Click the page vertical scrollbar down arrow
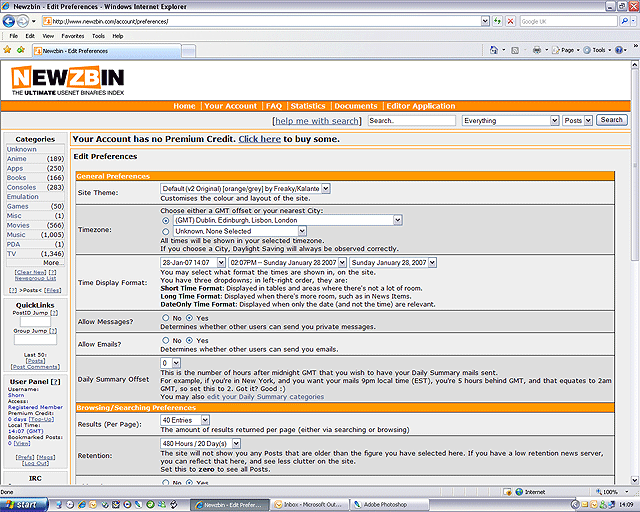The height and width of the screenshot is (512, 640). pyautogui.click(x=635, y=480)
